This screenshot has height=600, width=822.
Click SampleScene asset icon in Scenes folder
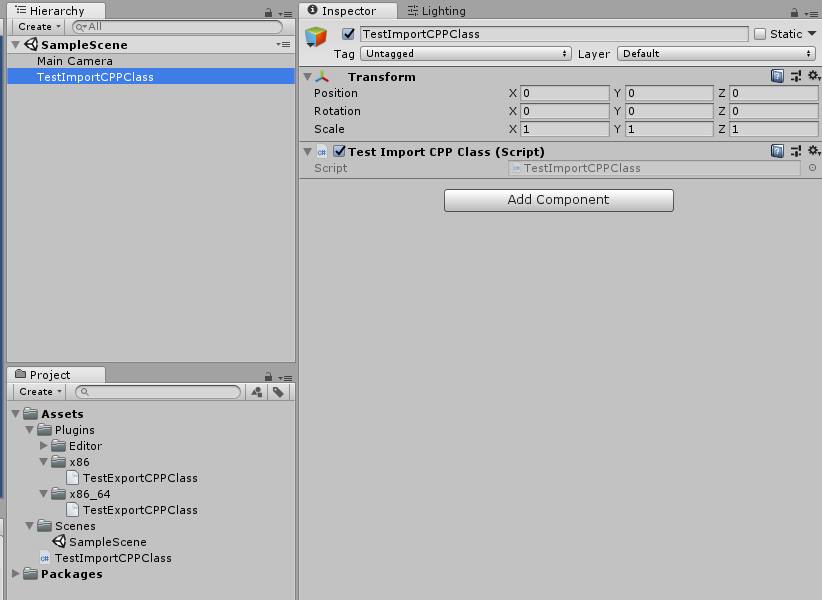[59, 541]
